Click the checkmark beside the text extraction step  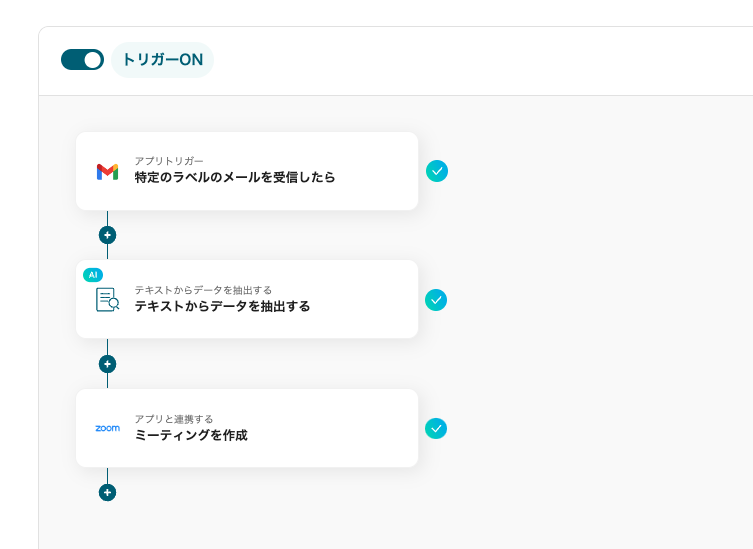tap(436, 300)
